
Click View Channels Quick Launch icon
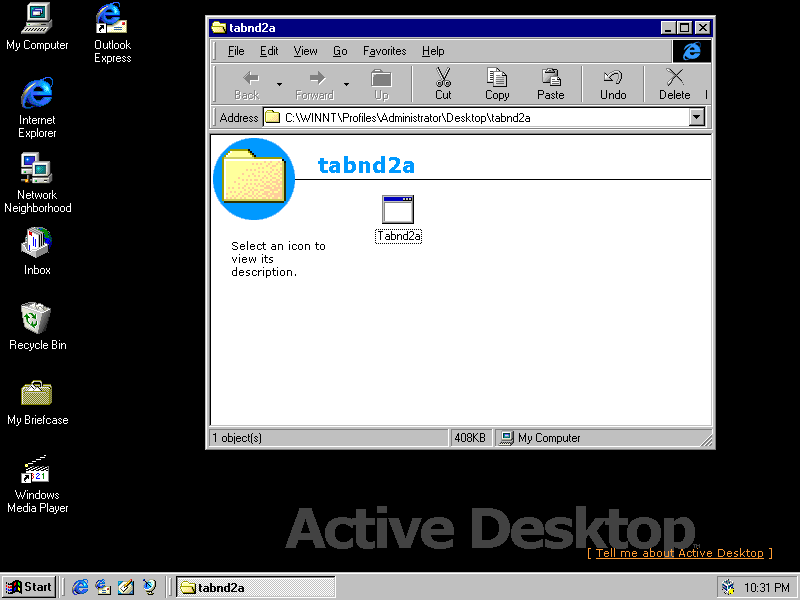point(149,587)
